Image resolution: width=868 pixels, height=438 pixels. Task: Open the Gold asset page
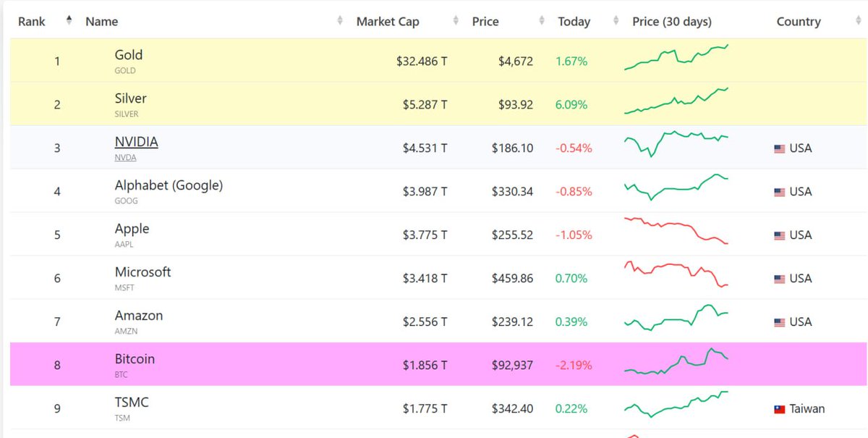[x=129, y=55]
